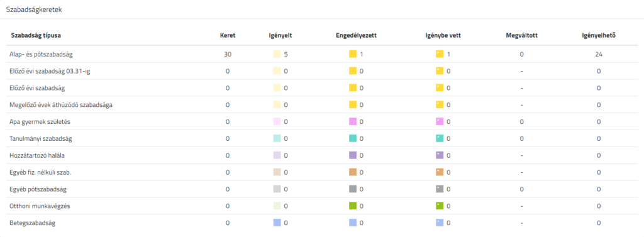Select the blue Igényelt swatch for Betegszabadság
This screenshot has width=644, height=237.
(277, 223)
